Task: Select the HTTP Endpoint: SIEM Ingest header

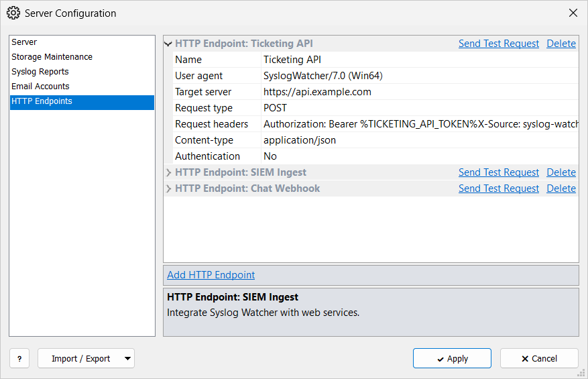Action: coord(241,172)
